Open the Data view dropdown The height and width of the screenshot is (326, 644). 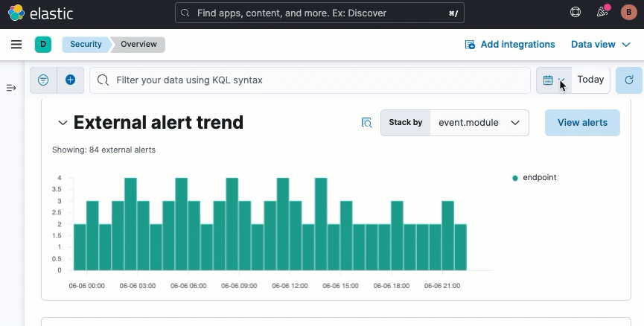pyautogui.click(x=600, y=45)
